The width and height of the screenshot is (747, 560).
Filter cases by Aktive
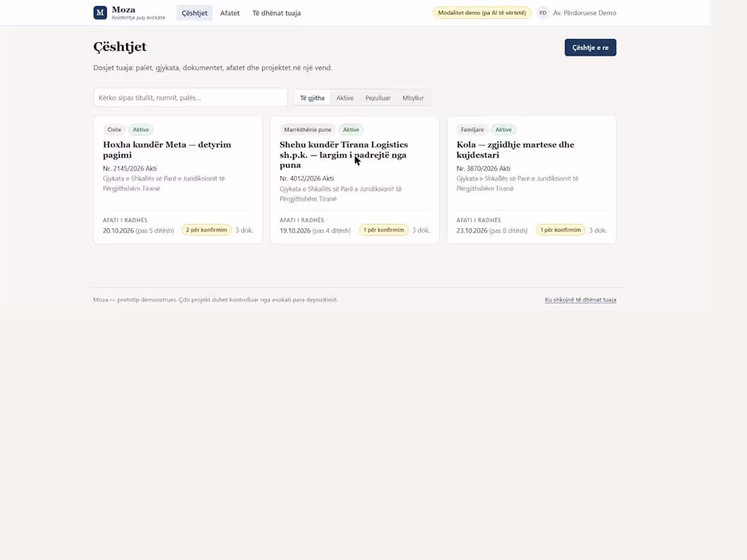click(x=345, y=98)
